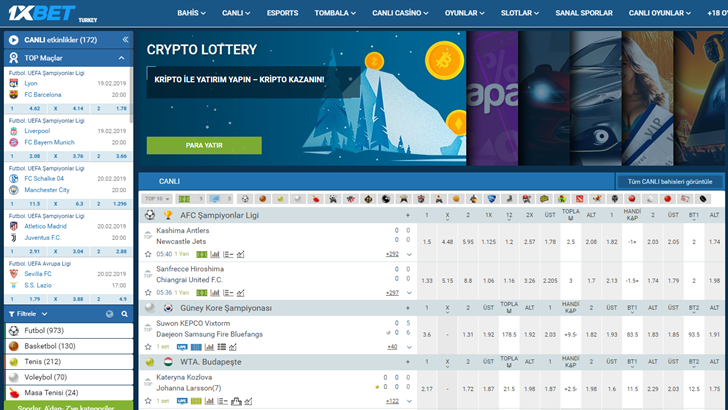Bet on odds 1.31 for Daejeon Samsung win
728x410 pixels.
coord(468,334)
